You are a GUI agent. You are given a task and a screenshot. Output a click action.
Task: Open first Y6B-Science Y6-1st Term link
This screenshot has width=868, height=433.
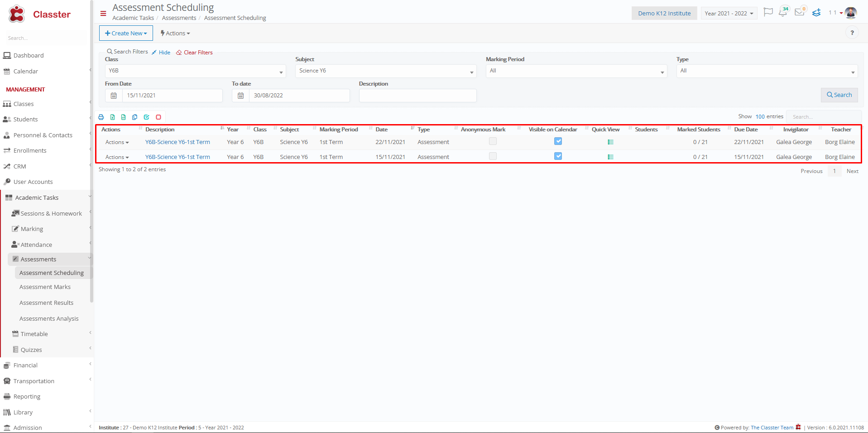(177, 142)
